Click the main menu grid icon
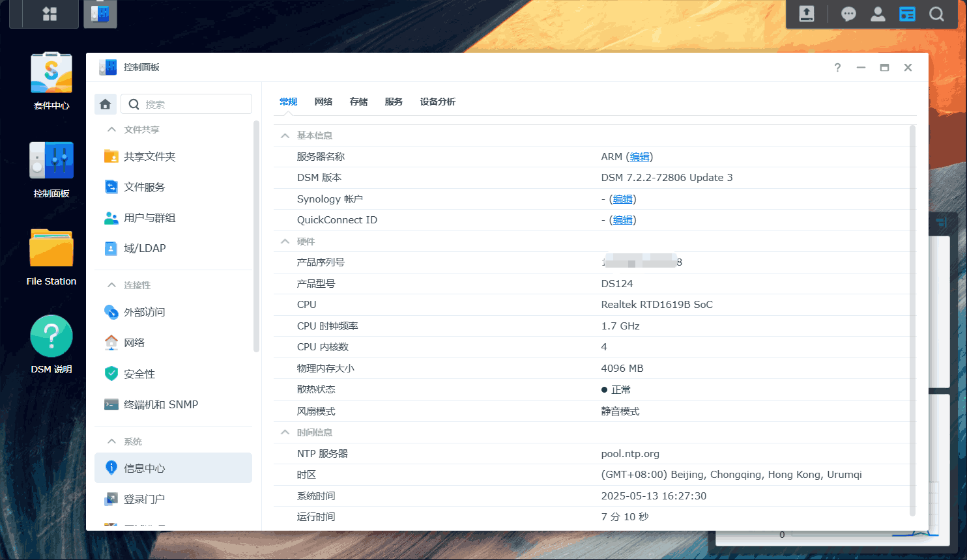The height and width of the screenshot is (560, 967). (x=50, y=14)
